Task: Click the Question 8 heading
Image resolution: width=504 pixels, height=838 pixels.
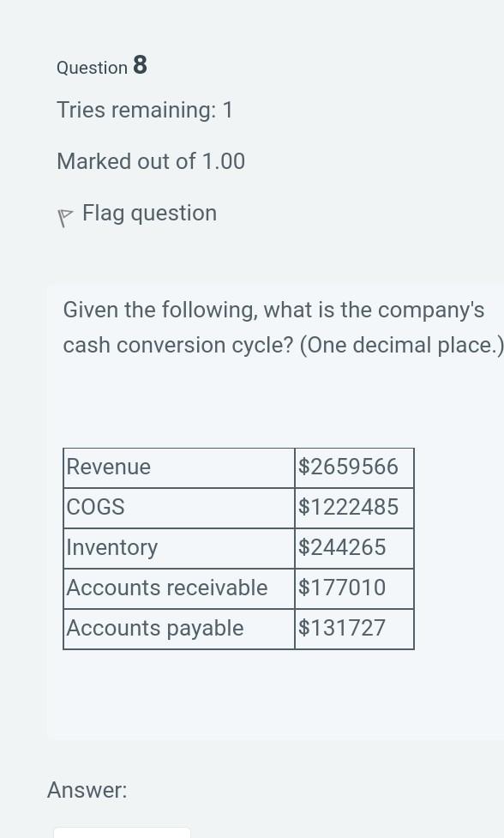Action: pos(101,66)
